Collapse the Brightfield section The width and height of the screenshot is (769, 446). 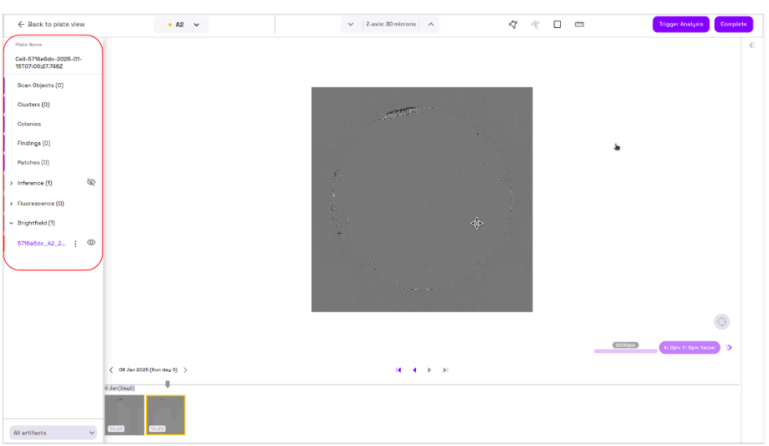(x=11, y=223)
